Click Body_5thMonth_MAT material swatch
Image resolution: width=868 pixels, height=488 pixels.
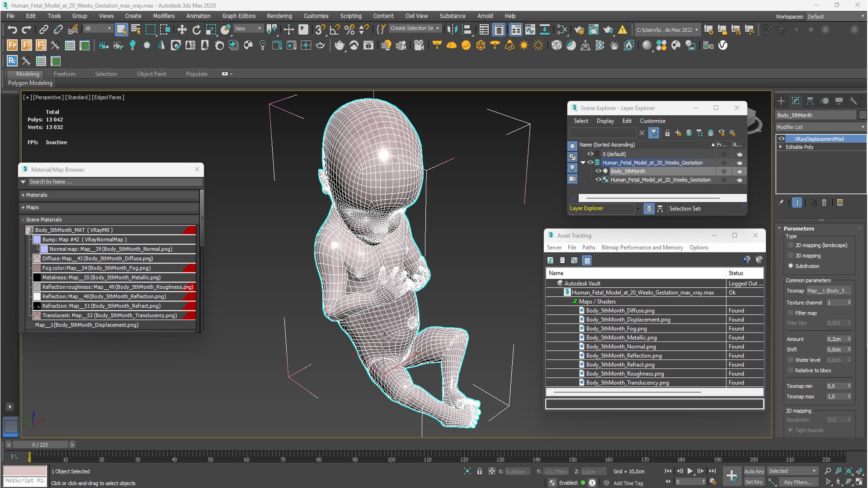(x=30, y=230)
